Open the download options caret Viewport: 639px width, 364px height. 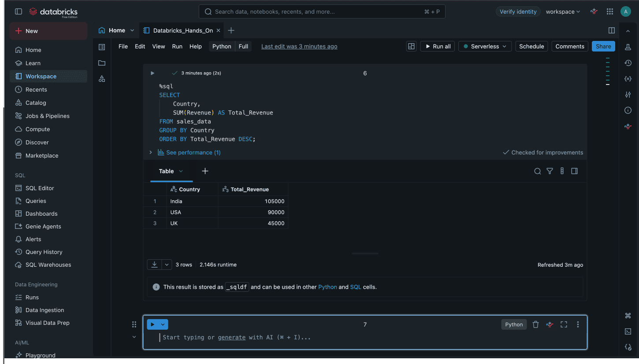pos(167,265)
